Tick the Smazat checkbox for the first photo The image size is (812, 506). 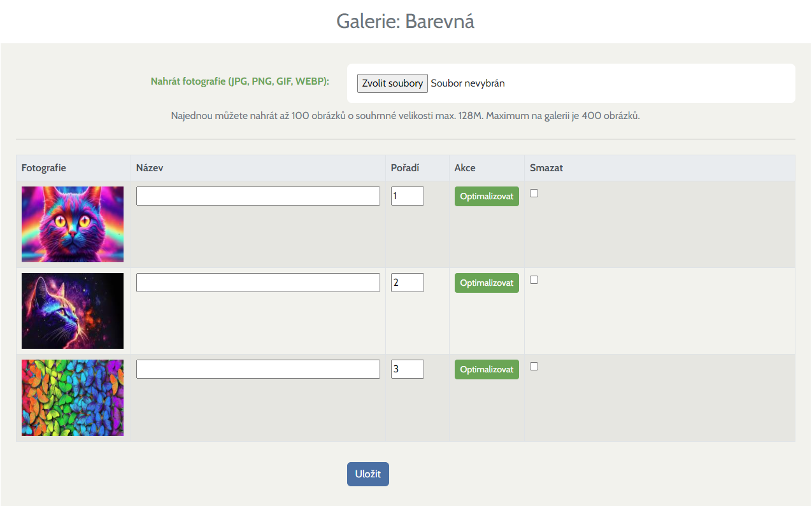tap(534, 193)
